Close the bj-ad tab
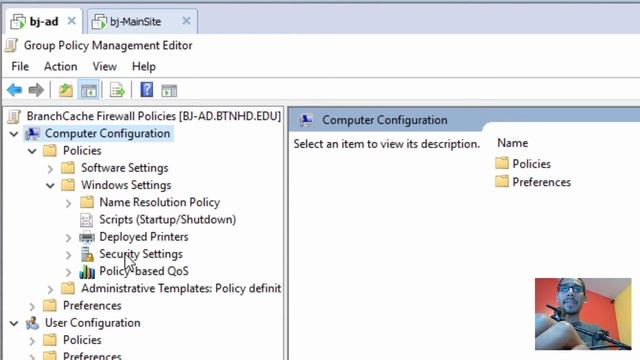 71,21
